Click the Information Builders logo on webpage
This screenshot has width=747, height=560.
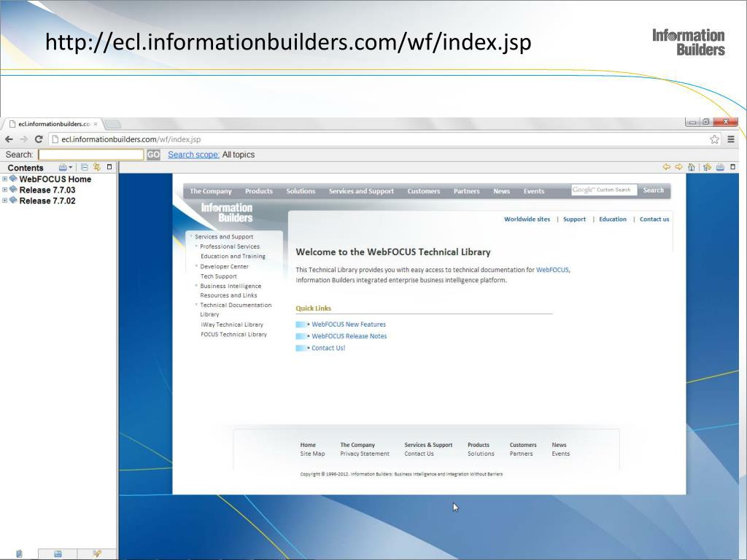click(x=227, y=213)
